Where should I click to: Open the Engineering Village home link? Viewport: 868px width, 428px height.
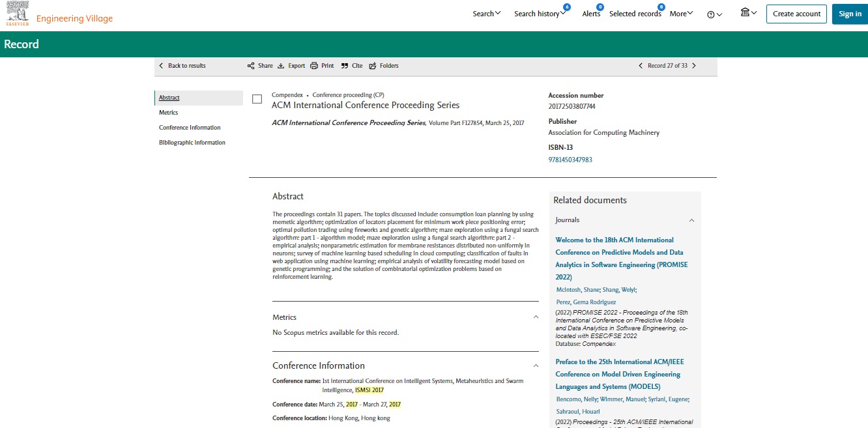pos(74,18)
